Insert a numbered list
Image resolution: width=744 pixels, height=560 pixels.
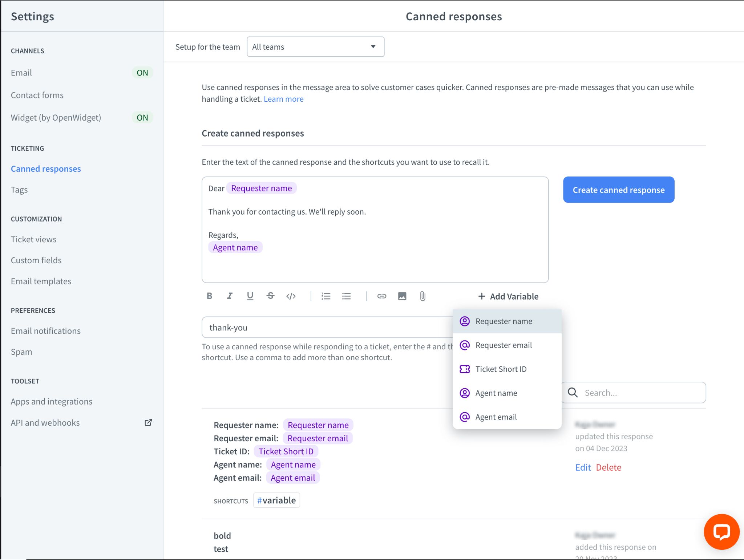tap(326, 296)
